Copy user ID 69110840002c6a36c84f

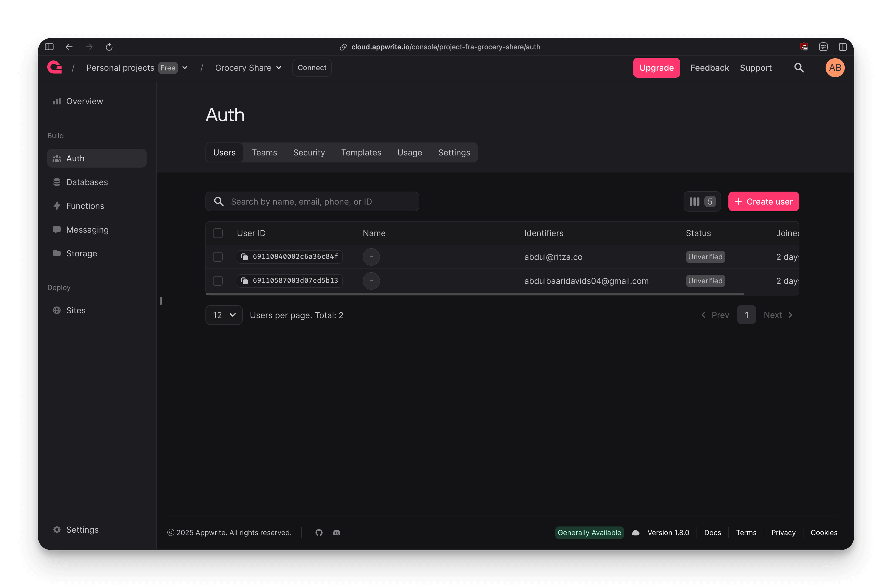tap(245, 257)
